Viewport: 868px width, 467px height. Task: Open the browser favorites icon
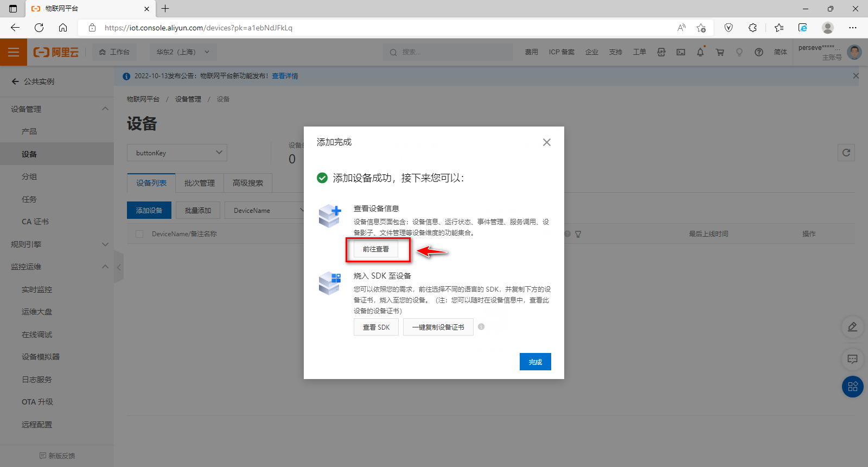[779, 28]
